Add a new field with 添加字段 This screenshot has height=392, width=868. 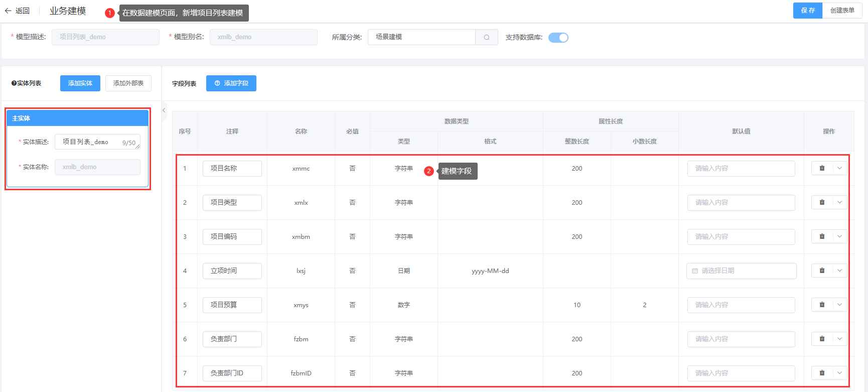coord(231,83)
